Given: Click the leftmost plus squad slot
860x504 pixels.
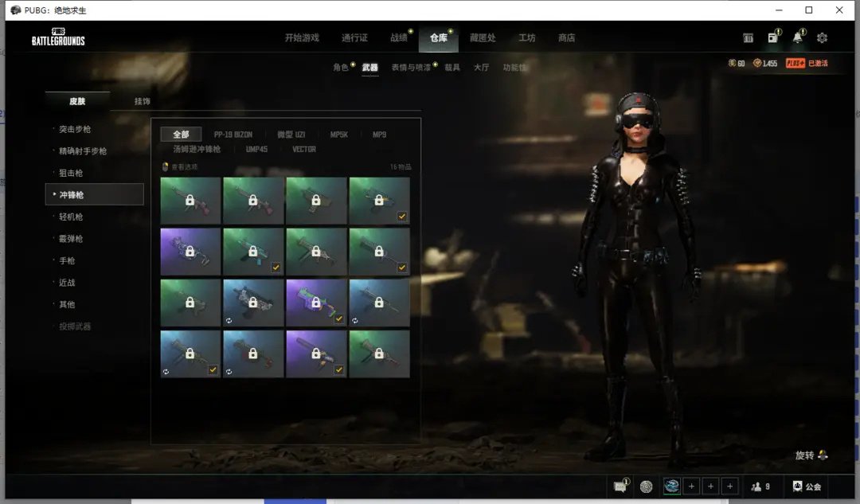Looking at the screenshot, I should click(x=692, y=486).
